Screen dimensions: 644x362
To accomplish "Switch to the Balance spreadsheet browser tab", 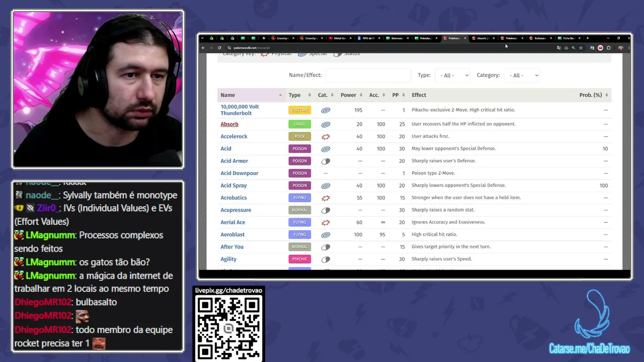I will (397, 38).
